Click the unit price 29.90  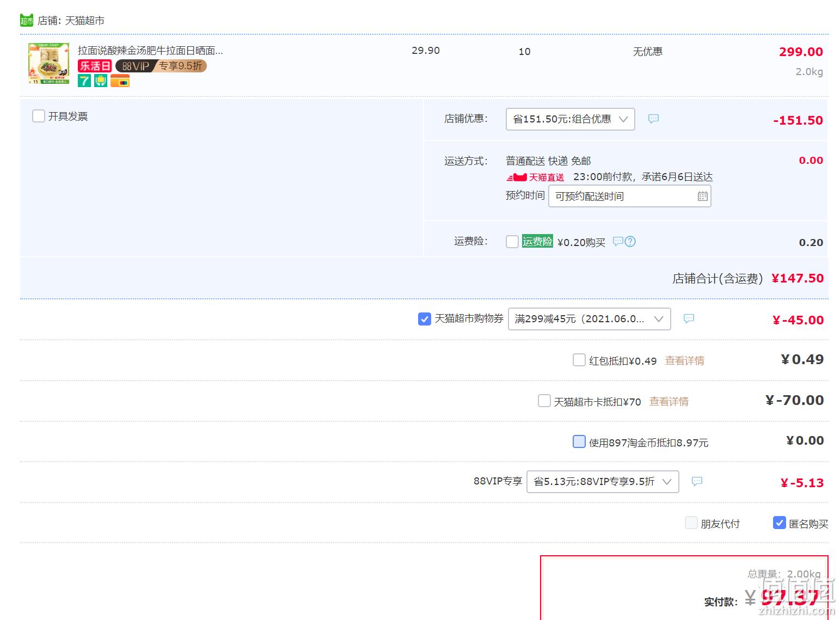click(x=426, y=51)
